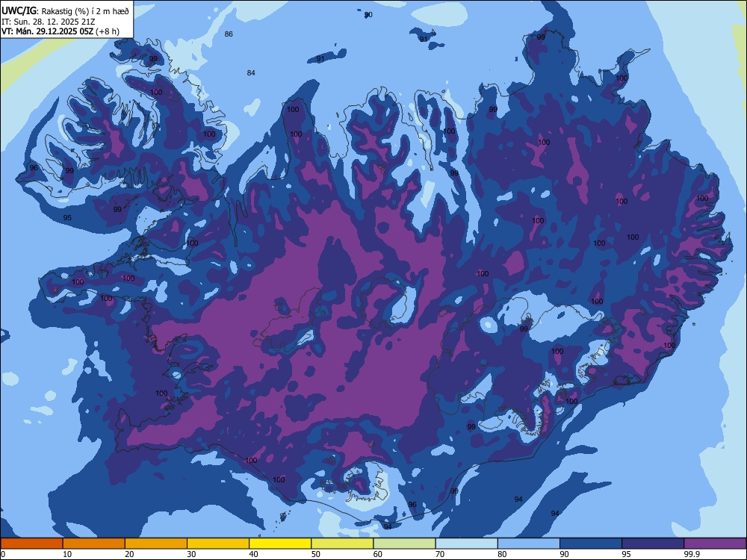The image size is (747, 560).
Task: Click the legend tick label '70'
Action: (440, 554)
